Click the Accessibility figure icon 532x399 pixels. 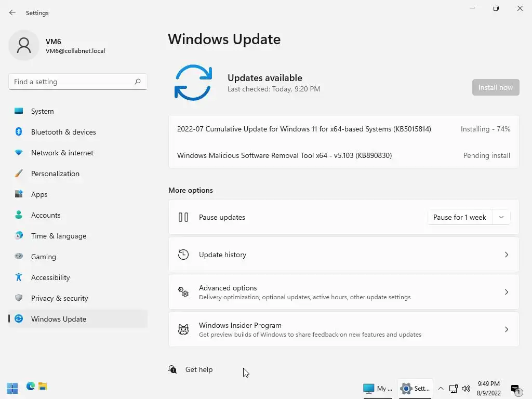[19, 277]
